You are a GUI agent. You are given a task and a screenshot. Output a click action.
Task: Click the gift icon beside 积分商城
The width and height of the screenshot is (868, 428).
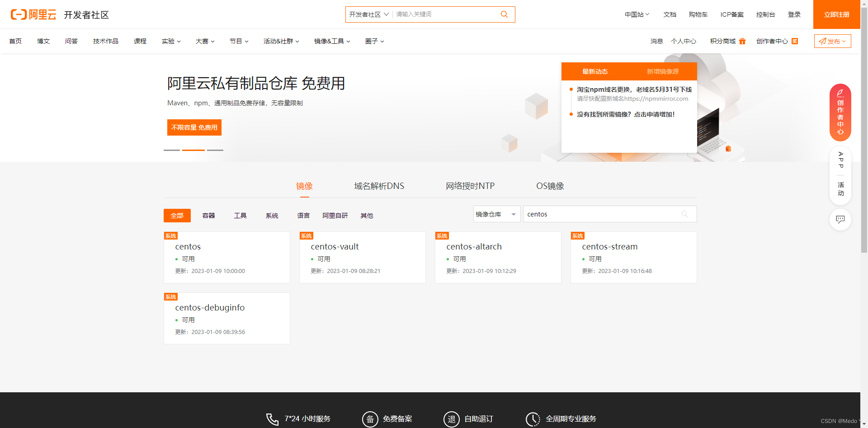[x=742, y=41]
